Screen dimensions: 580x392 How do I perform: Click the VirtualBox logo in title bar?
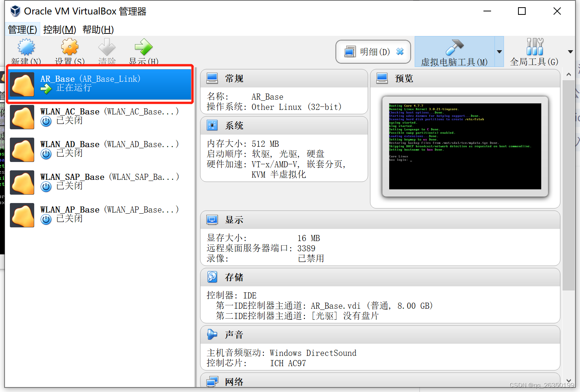(x=15, y=11)
